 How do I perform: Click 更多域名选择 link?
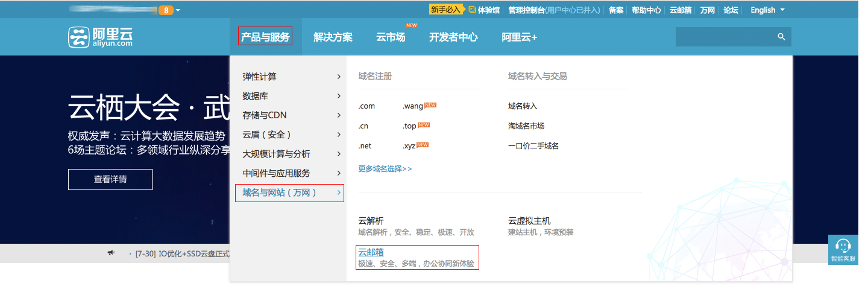point(385,169)
